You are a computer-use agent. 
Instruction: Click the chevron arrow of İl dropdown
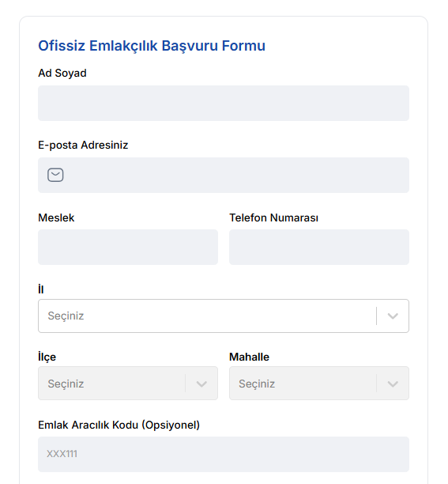click(393, 316)
